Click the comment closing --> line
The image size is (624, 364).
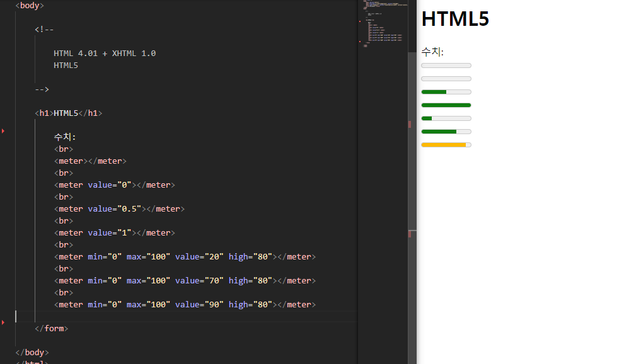42,89
